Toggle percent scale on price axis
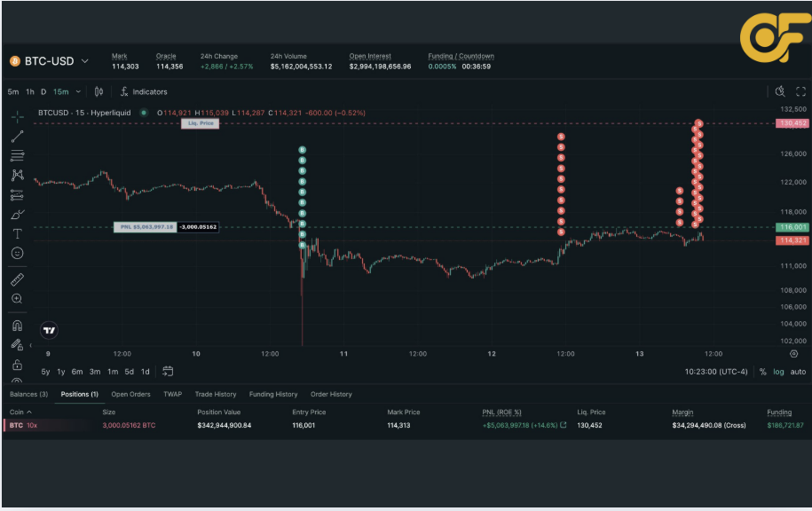 pyautogui.click(x=762, y=372)
